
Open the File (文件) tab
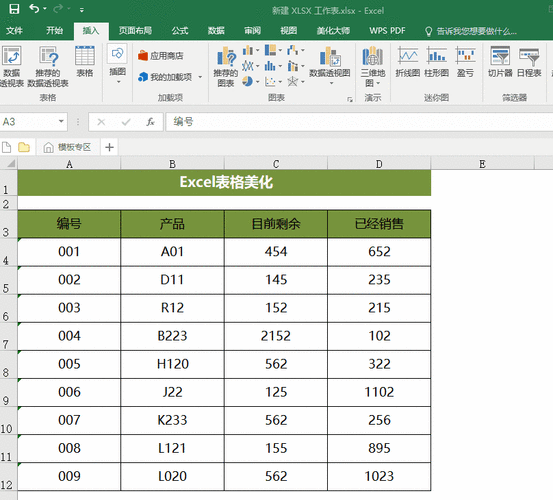(x=14, y=31)
